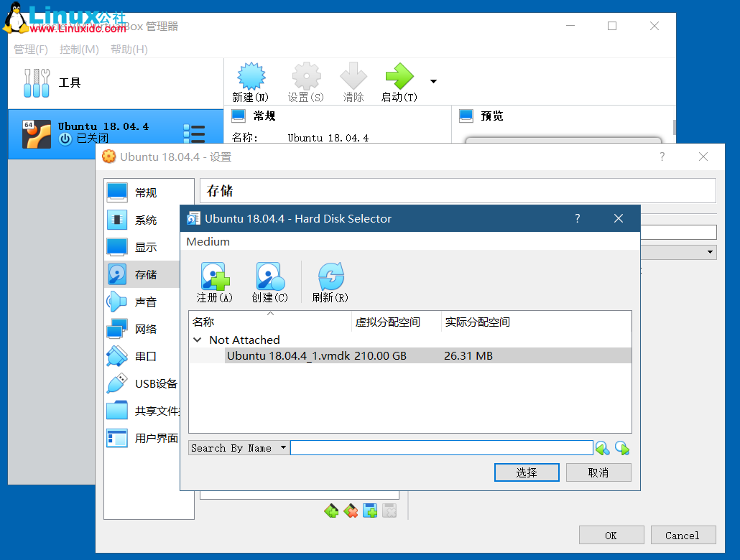
Task: Click the Create (创建) disk icon
Action: click(270, 276)
